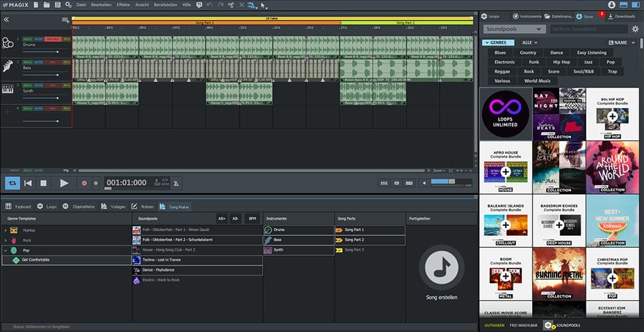Viewport: 644px width, 332px height.
Task: Solo the Bass track
Action: click(27, 63)
